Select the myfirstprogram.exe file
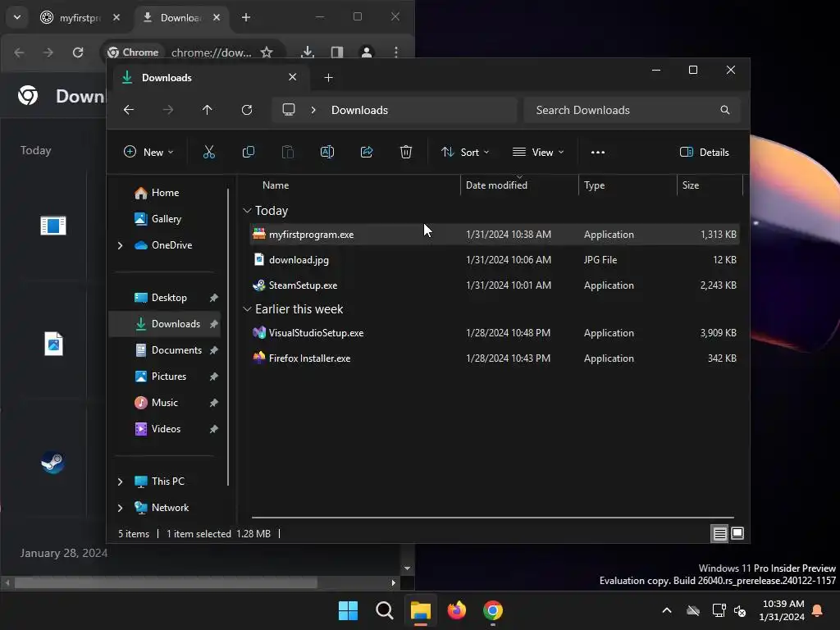Image resolution: width=840 pixels, height=630 pixels. [495, 235]
